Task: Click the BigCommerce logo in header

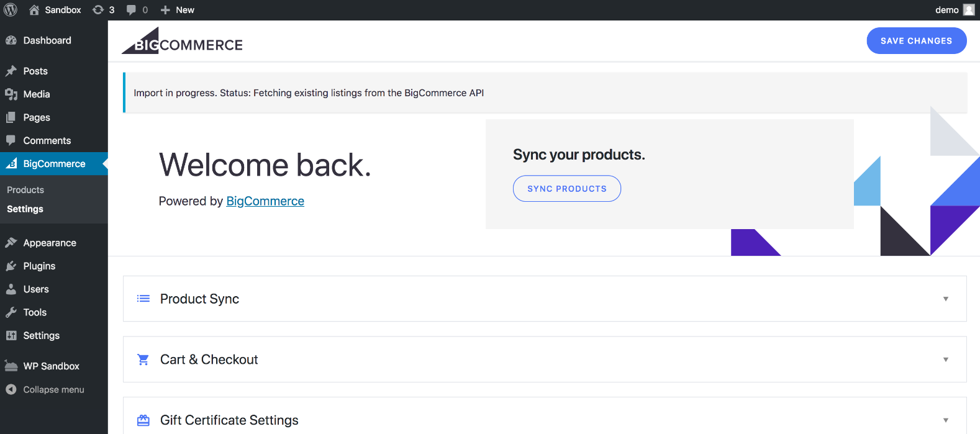Action: click(182, 42)
